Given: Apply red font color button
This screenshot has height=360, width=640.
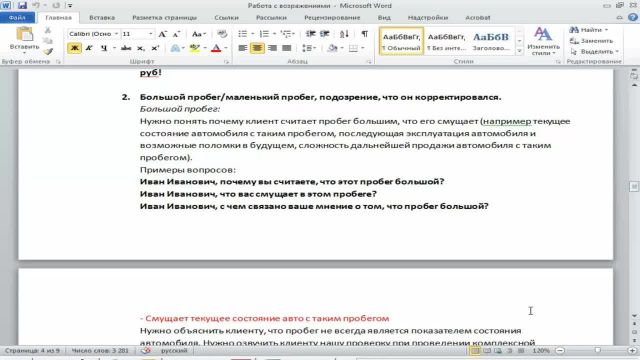Looking at the screenshot, I should (216, 48).
